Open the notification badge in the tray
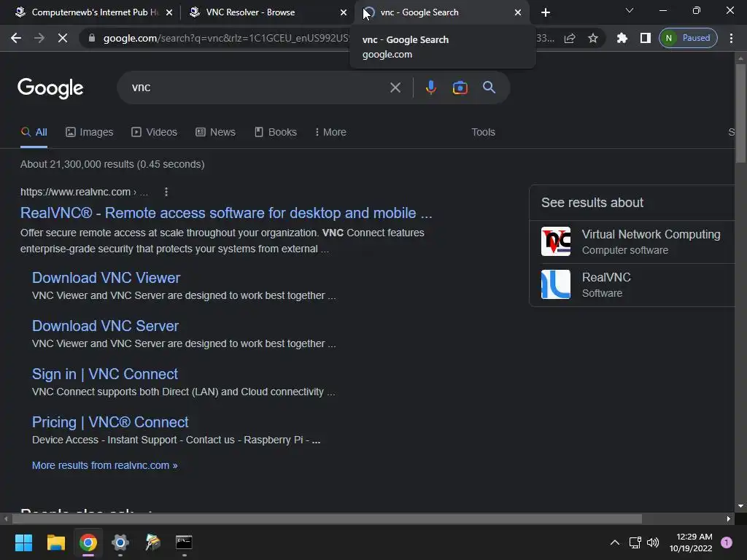Viewport: 747px width, 560px height. pyautogui.click(x=727, y=542)
